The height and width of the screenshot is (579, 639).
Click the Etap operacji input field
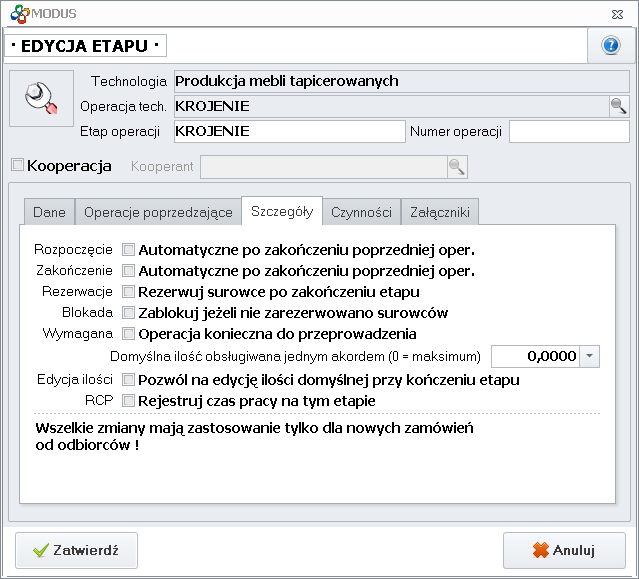[x=290, y=131]
